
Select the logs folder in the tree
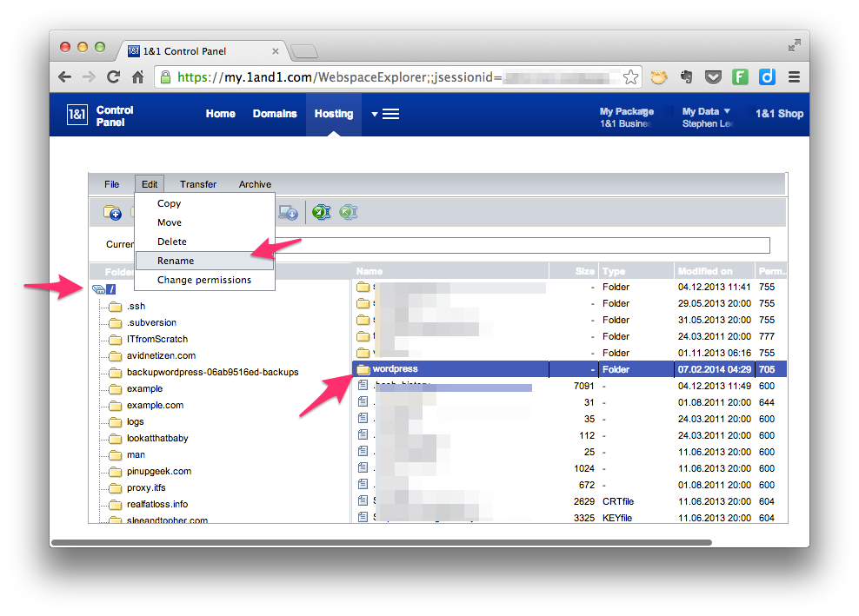(x=136, y=421)
